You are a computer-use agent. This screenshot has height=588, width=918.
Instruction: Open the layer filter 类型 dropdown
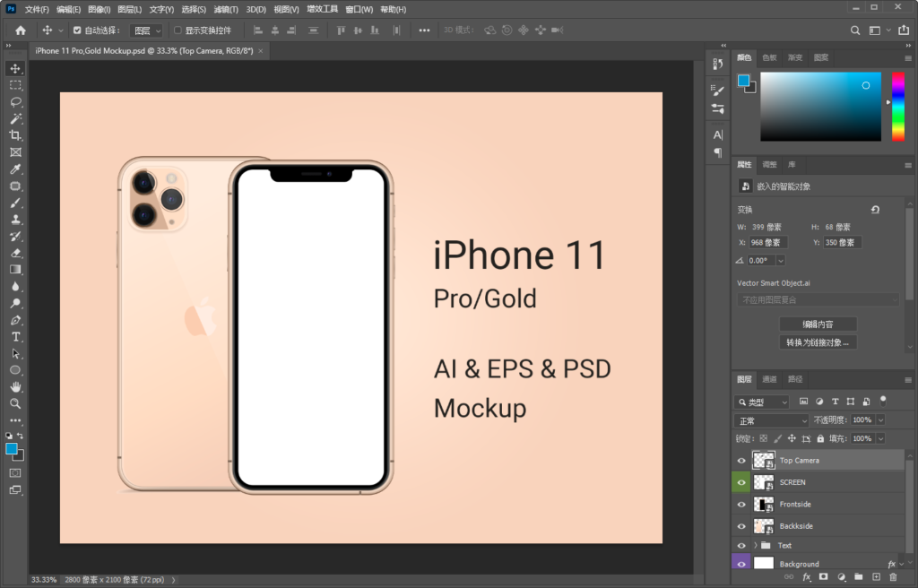coord(762,402)
